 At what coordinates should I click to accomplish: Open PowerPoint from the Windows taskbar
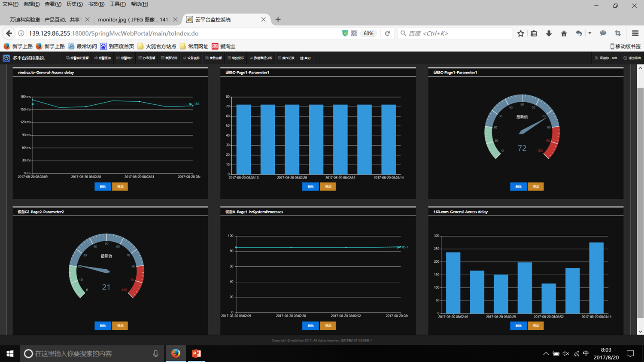pos(196,353)
